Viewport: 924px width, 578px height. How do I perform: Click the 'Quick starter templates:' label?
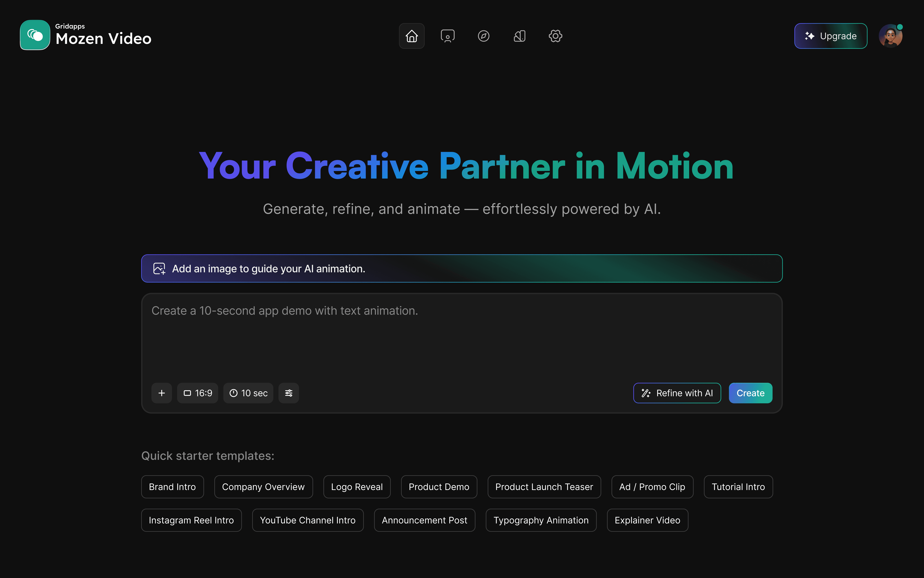point(208,456)
